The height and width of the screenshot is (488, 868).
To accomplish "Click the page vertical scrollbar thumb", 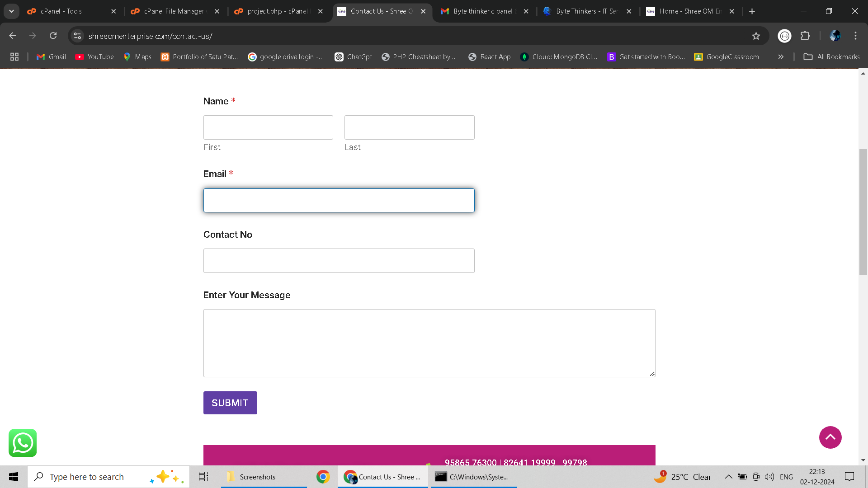I will click(x=863, y=212).
